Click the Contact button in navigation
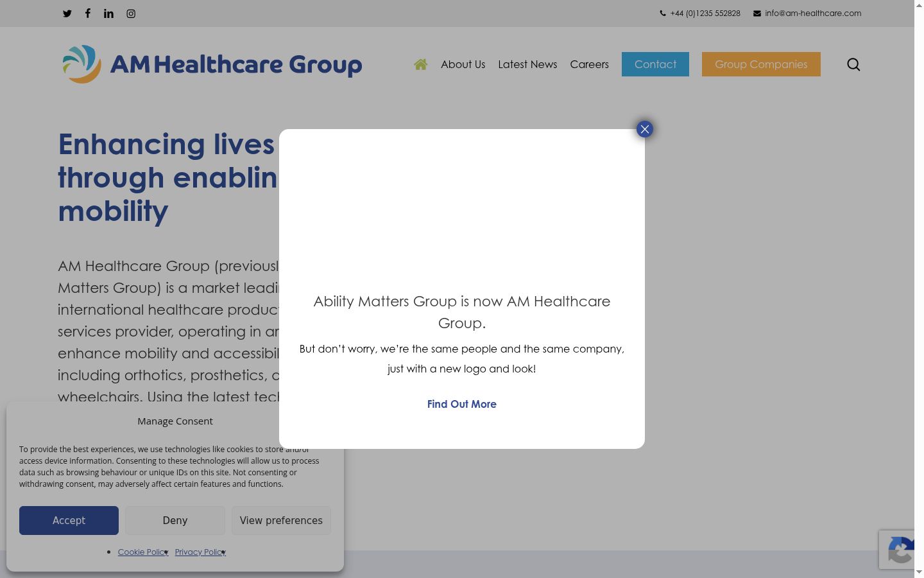924x578 pixels. pyautogui.click(x=655, y=64)
